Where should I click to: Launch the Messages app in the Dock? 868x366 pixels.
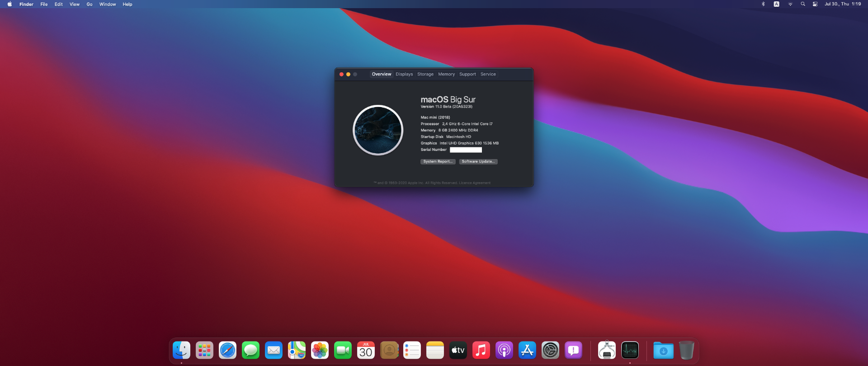250,350
